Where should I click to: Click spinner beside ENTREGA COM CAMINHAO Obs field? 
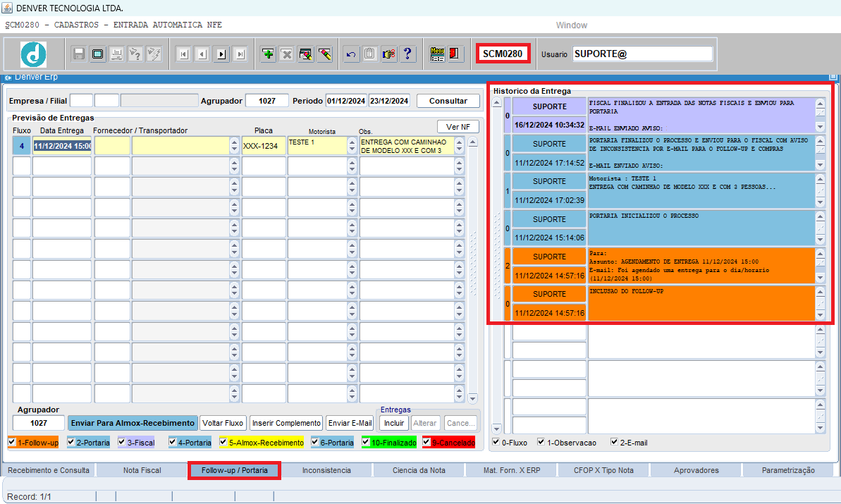click(459, 146)
